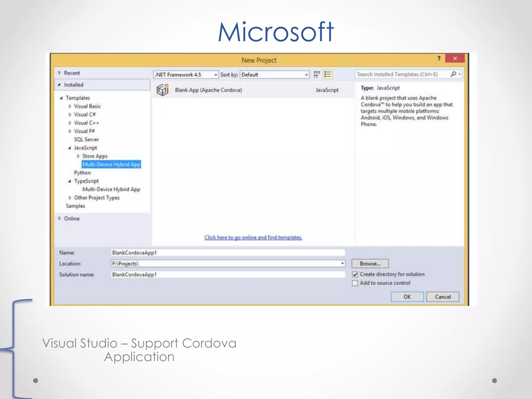Viewport: 532px width, 399px height.
Task: Open the search options dropdown arrow
Action: [x=460, y=74]
